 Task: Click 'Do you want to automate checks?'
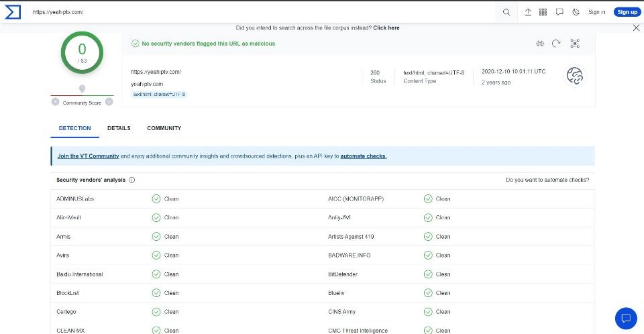547,180
